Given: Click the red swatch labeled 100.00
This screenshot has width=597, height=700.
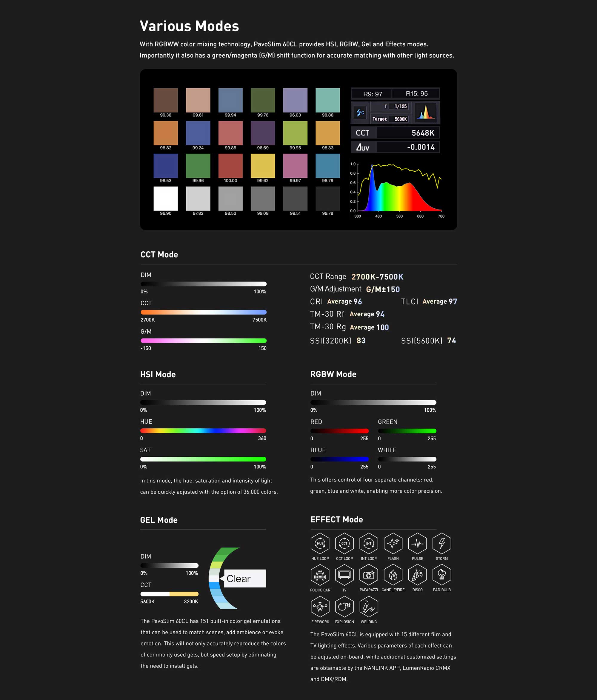Looking at the screenshot, I should point(230,166).
